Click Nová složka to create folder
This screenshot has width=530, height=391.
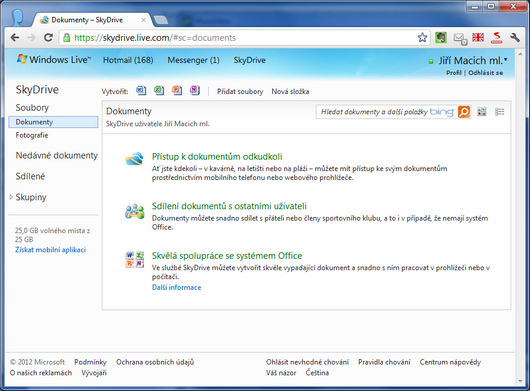[x=290, y=91]
